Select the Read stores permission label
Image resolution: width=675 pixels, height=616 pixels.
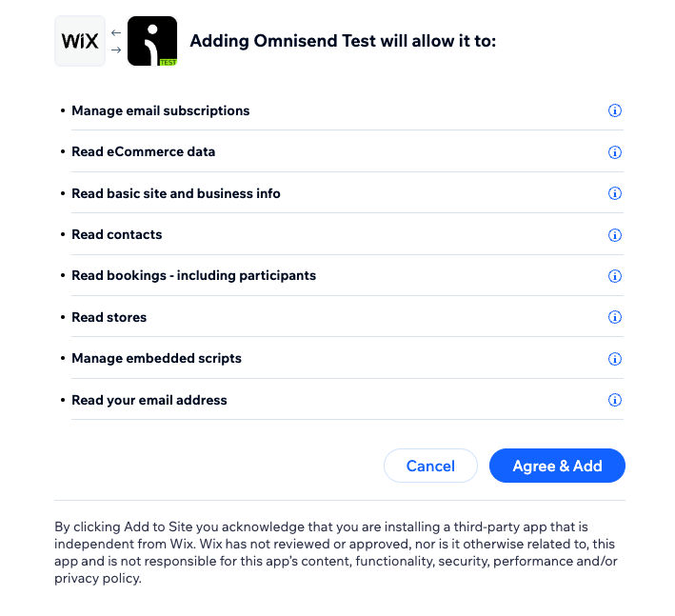tap(109, 317)
